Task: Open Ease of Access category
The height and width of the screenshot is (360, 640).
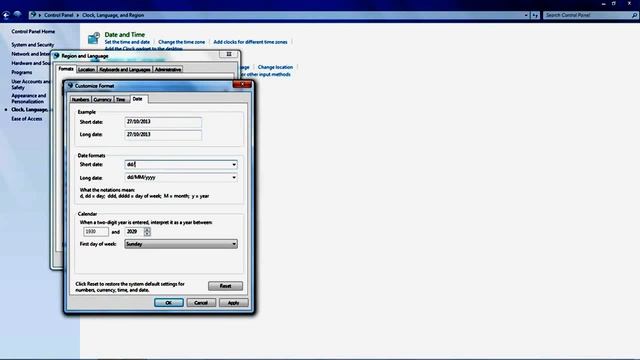Action: point(27,119)
